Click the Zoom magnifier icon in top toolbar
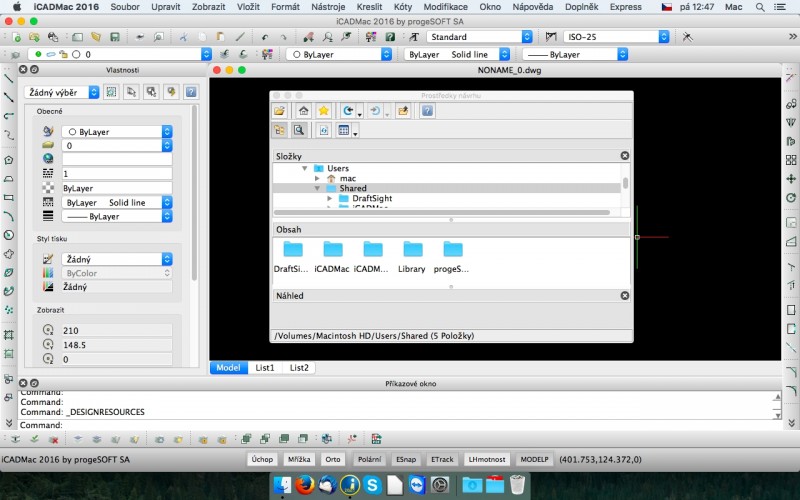The image size is (800, 500). coord(328,37)
